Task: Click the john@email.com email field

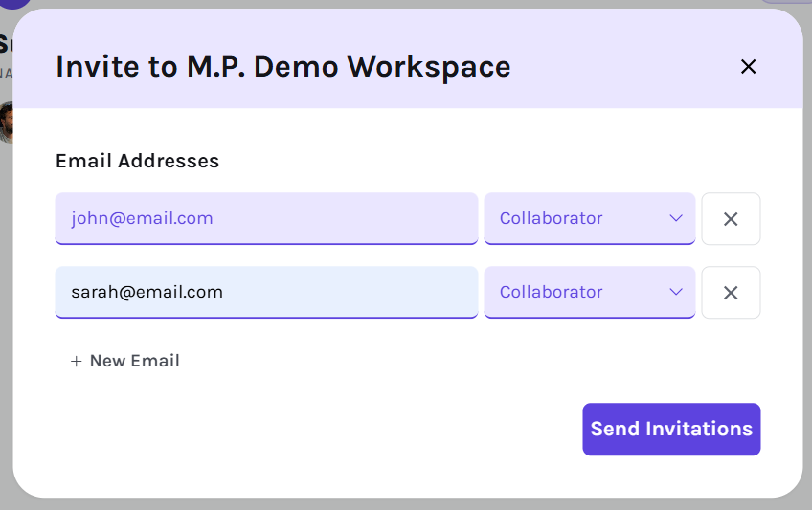Action: (266, 219)
